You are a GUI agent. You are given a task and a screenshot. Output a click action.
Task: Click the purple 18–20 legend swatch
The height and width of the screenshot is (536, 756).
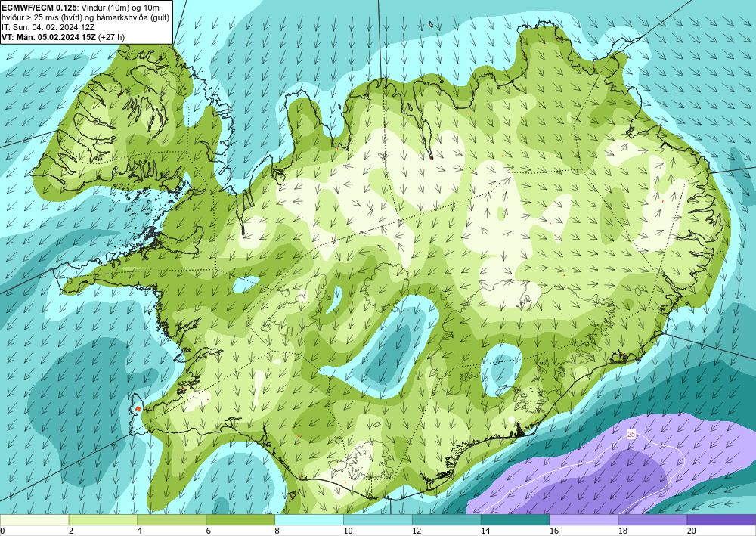pos(652,519)
